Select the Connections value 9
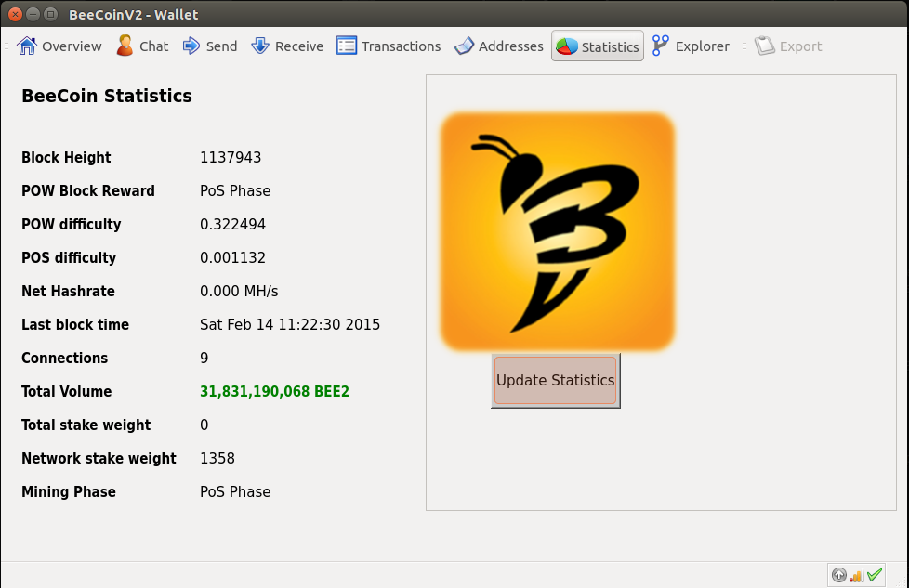Viewport: 909px width, 588px height. 204,358
